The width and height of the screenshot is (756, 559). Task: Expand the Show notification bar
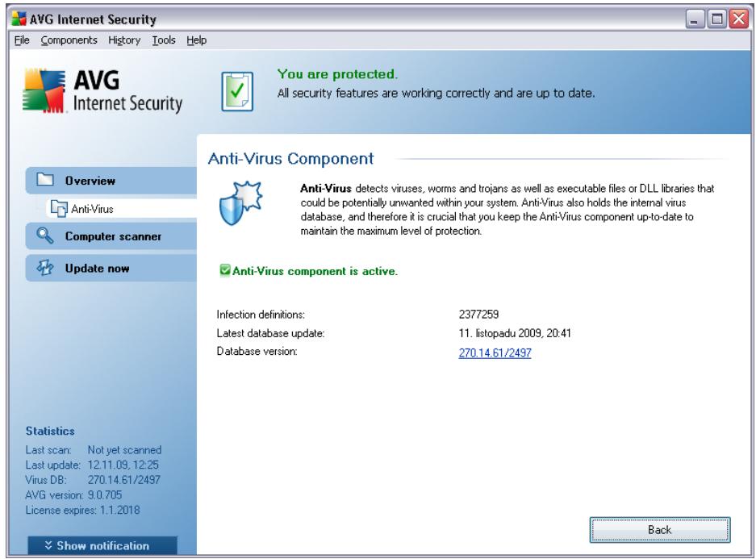coord(102,545)
